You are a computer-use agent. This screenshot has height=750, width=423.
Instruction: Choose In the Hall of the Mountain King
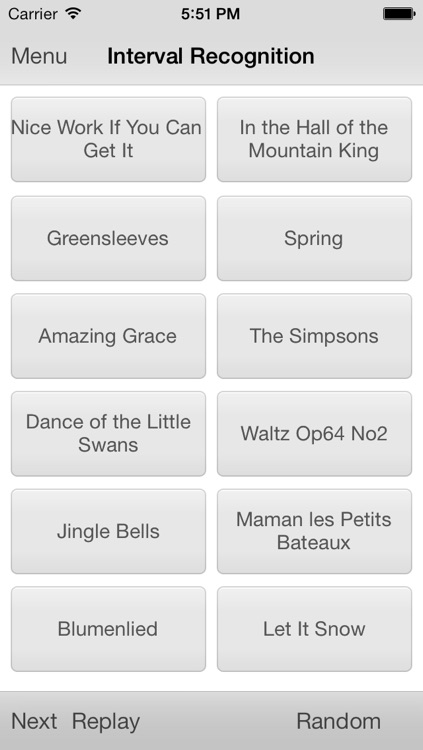tap(314, 139)
